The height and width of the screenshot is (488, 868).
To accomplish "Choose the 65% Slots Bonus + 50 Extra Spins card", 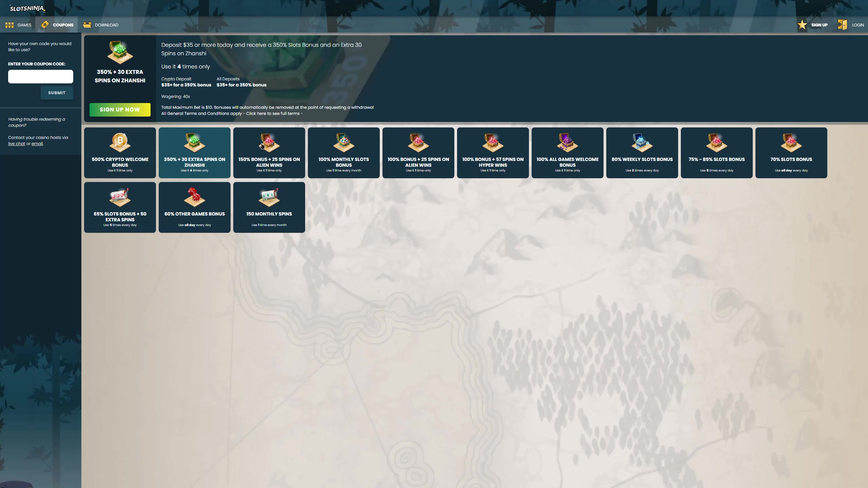I will click(120, 207).
